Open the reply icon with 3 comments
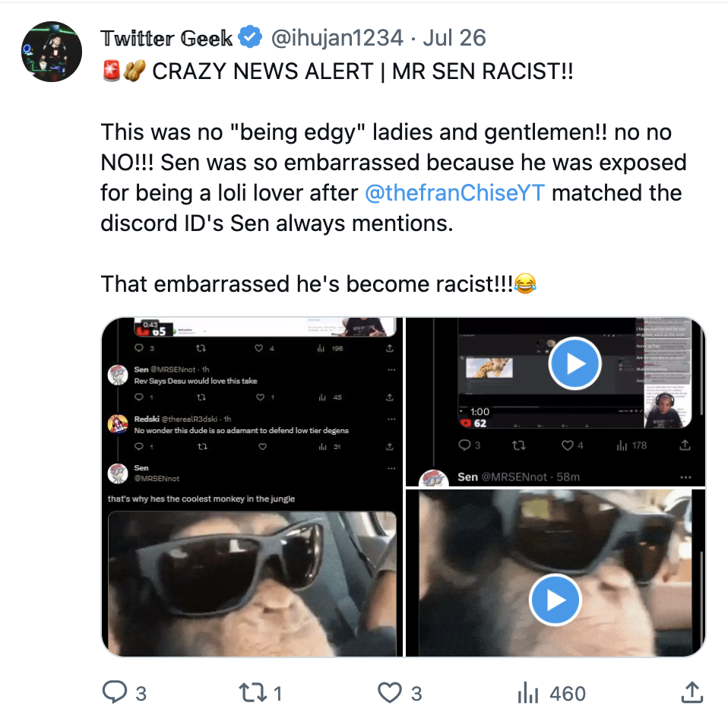This screenshot has height=725, width=728. tap(115, 692)
